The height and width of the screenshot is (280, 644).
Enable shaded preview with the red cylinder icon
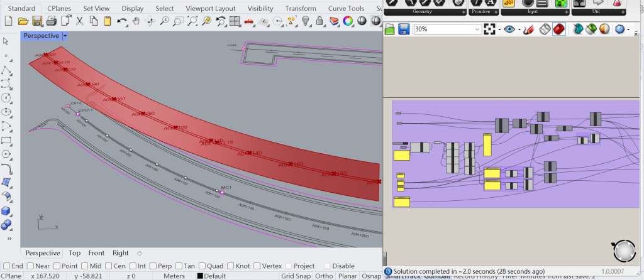[x=558, y=29]
